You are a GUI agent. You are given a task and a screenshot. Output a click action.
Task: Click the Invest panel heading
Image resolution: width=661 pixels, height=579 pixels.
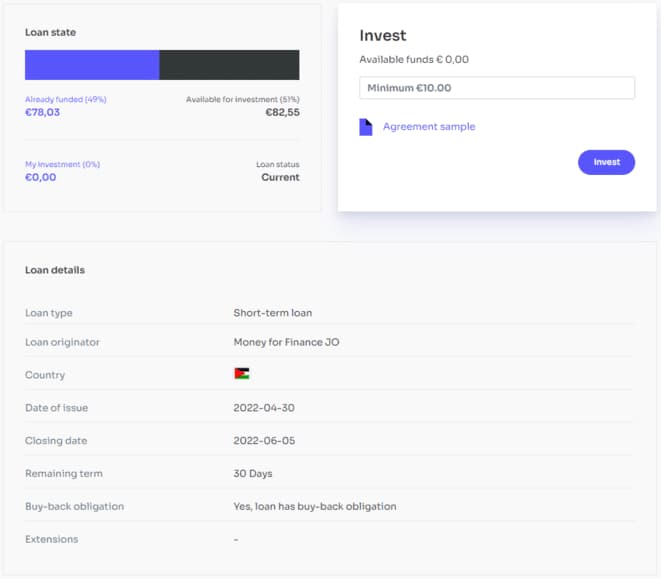coord(383,35)
